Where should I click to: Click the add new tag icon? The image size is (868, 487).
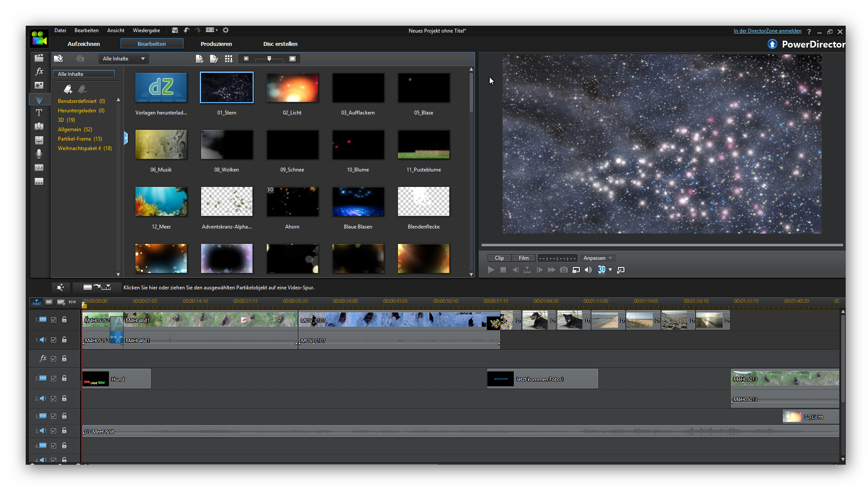click(68, 89)
